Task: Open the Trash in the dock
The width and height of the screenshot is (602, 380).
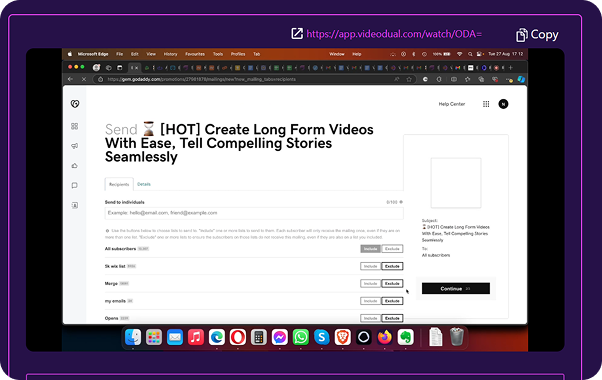Action: 456,337
